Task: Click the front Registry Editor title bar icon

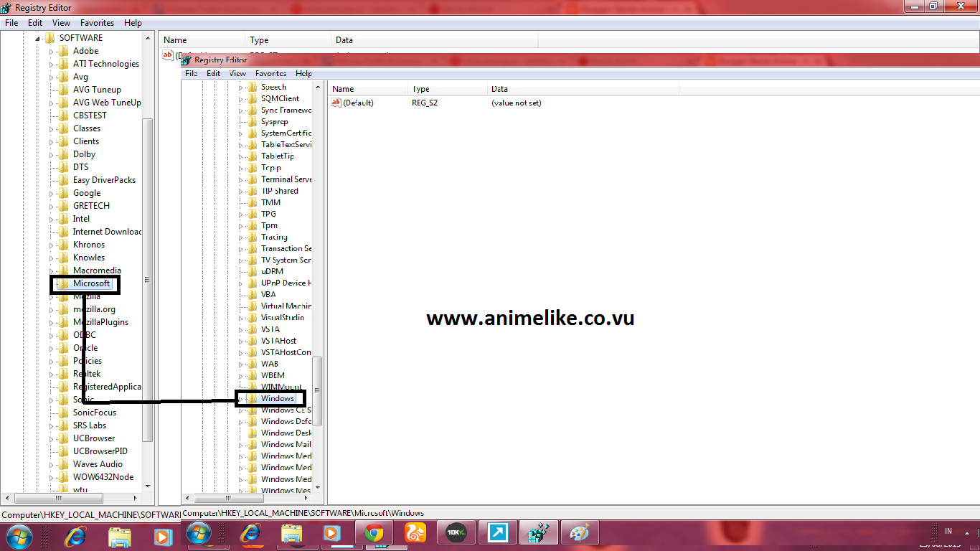Action: click(187, 60)
